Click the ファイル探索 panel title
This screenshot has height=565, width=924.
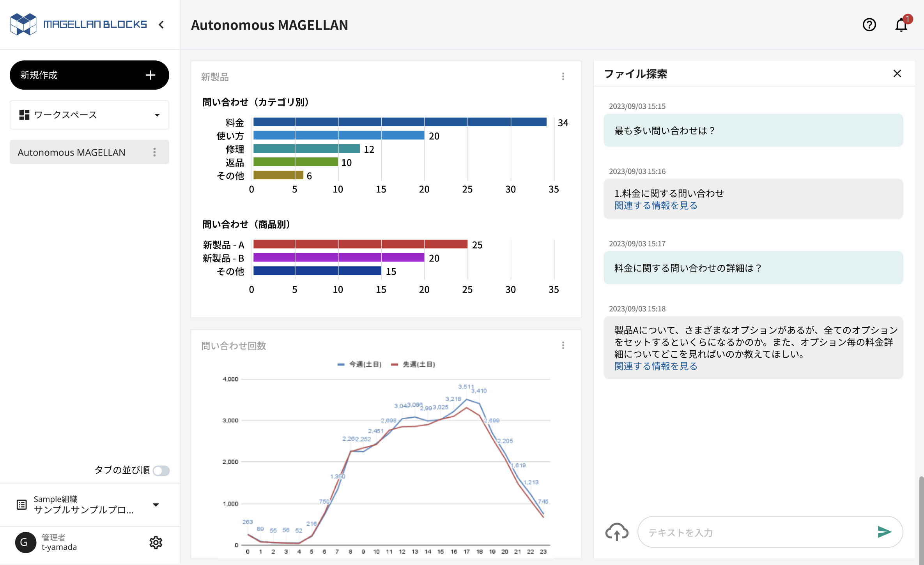pyautogui.click(x=635, y=74)
